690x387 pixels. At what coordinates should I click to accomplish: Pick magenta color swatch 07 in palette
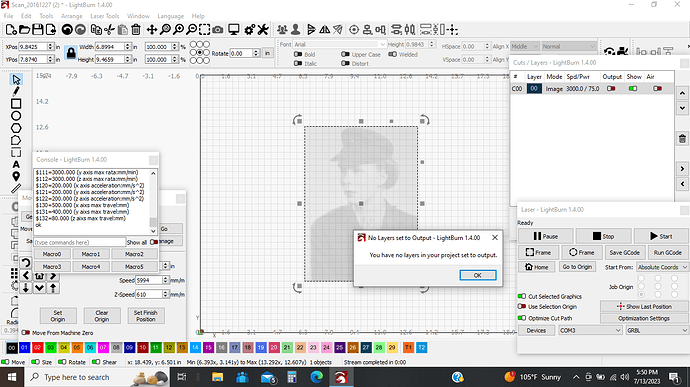(103, 348)
